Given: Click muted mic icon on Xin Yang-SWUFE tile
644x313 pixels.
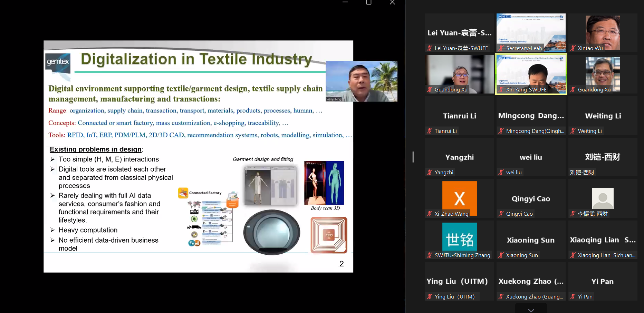Looking at the screenshot, I should tap(501, 90).
